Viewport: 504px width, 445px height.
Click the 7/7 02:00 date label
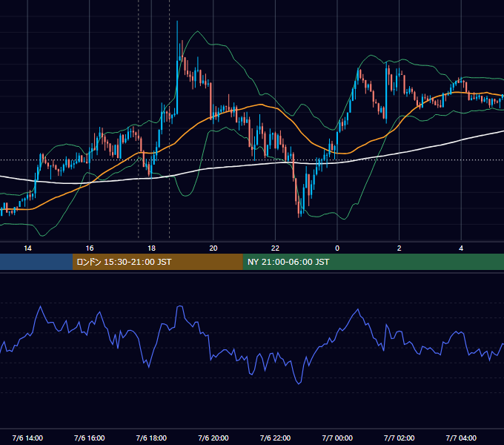(399, 438)
